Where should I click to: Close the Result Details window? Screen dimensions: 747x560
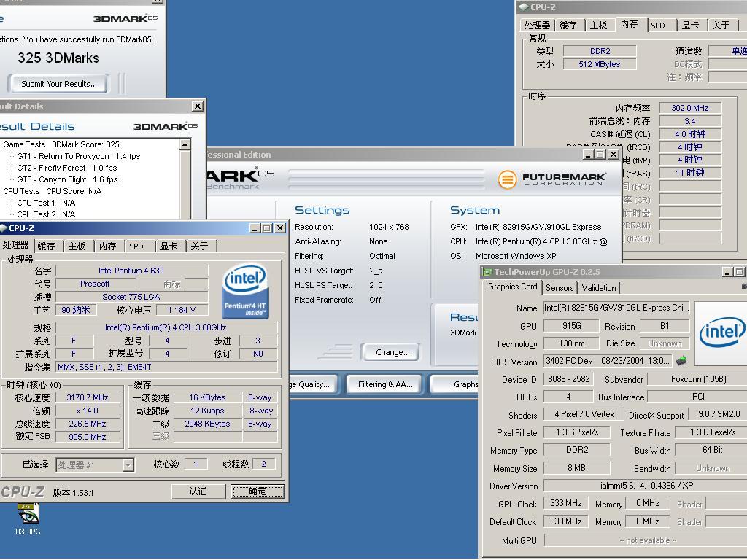tap(197, 106)
